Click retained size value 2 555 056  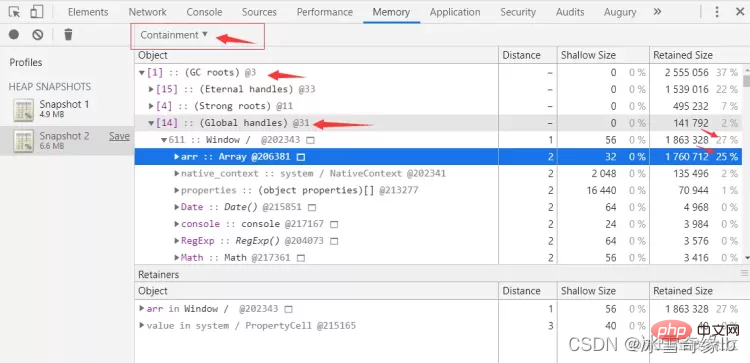click(687, 73)
